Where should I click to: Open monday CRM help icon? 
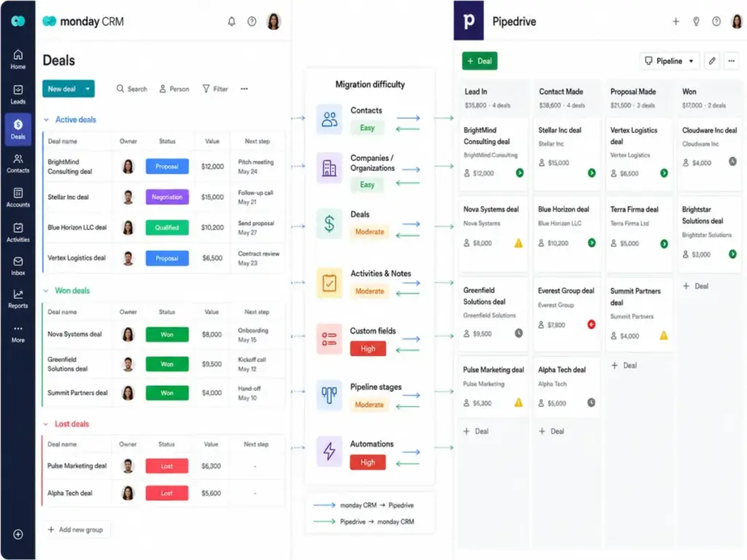(x=252, y=21)
